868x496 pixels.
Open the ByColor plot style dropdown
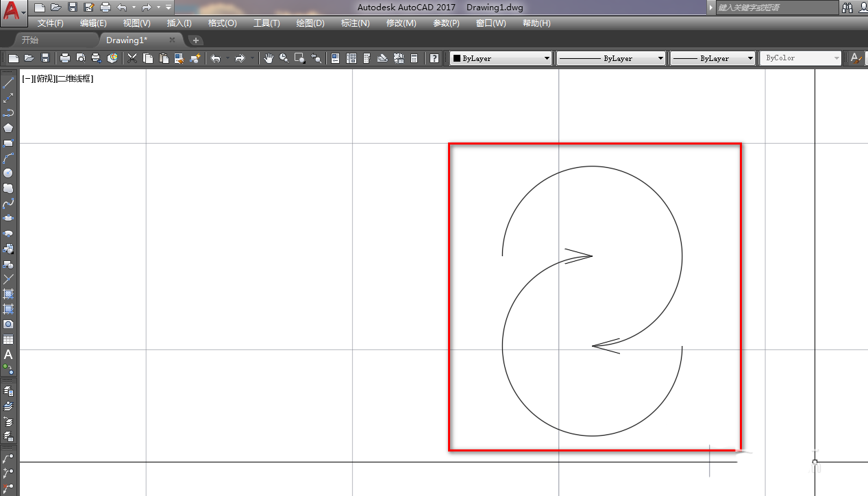click(x=836, y=58)
